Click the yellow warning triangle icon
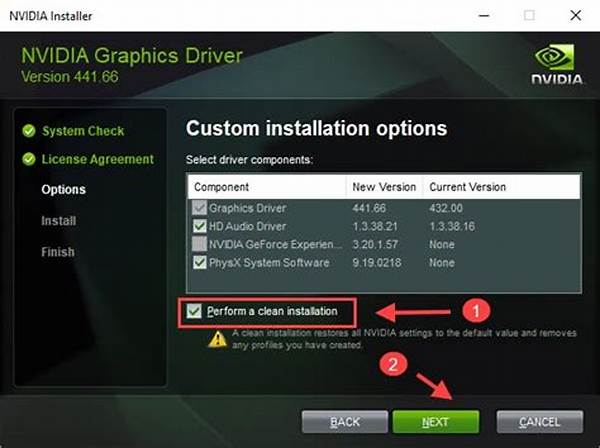Screen dimensions: 600x448 tap(217, 339)
